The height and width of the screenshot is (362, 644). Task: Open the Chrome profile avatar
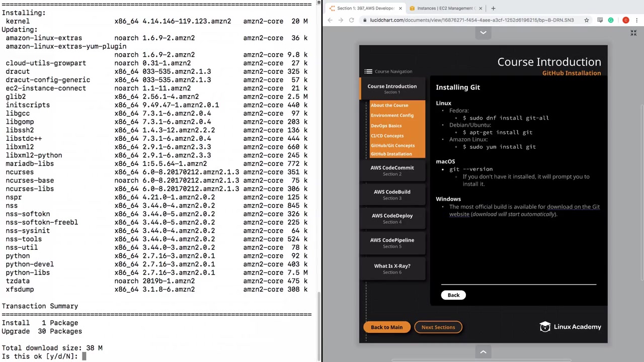626,20
